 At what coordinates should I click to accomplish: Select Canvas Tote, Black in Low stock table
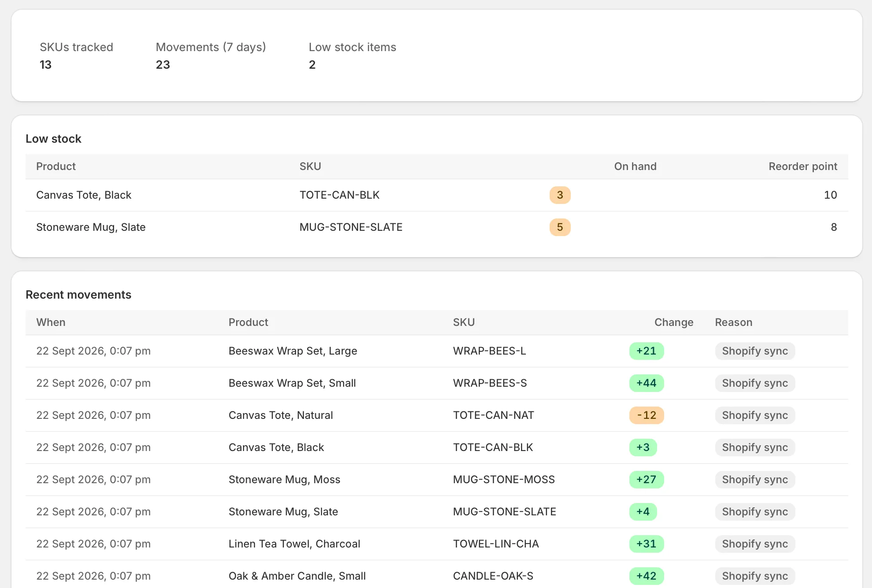(x=84, y=195)
